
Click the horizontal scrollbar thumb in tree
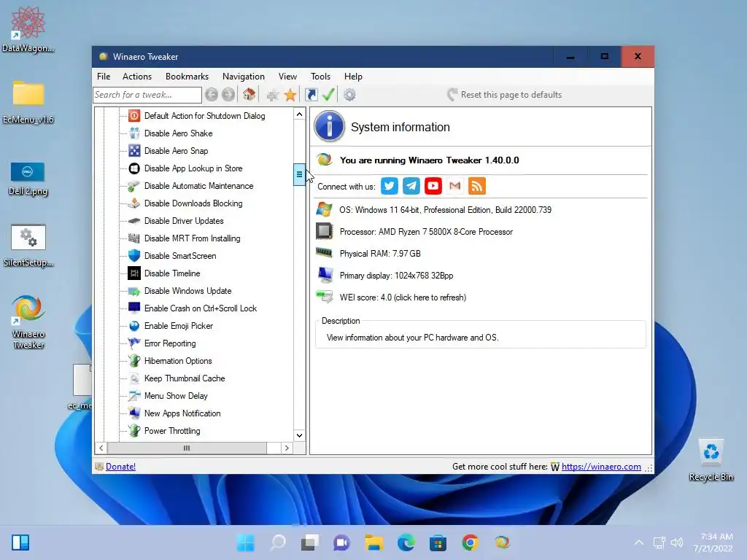[187, 448]
